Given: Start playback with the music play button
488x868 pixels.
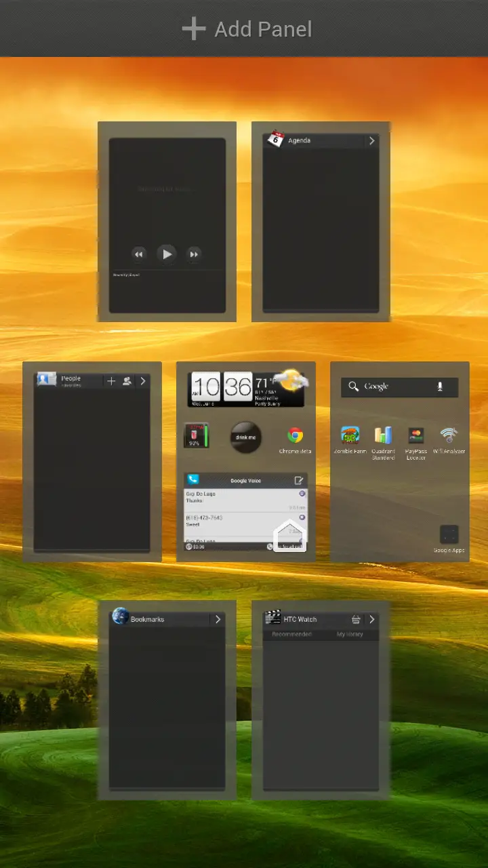Looking at the screenshot, I should pyautogui.click(x=167, y=254).
